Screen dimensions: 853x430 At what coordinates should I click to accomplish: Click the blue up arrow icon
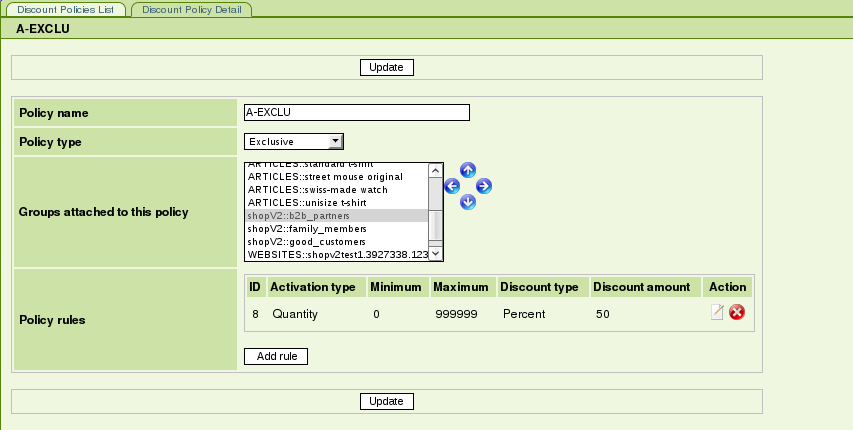(x=468, y=170)
